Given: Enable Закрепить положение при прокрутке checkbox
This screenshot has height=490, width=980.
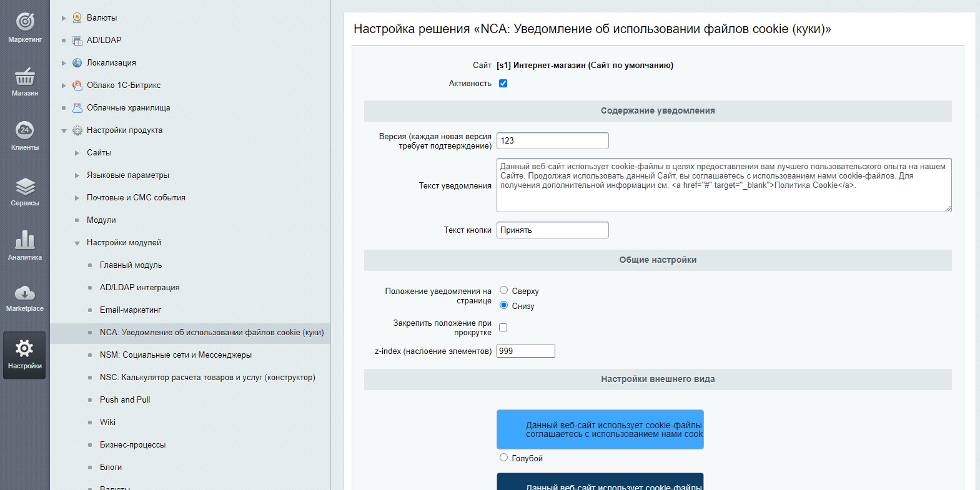Looking at the screenshot, I should [x=503, y=327].
